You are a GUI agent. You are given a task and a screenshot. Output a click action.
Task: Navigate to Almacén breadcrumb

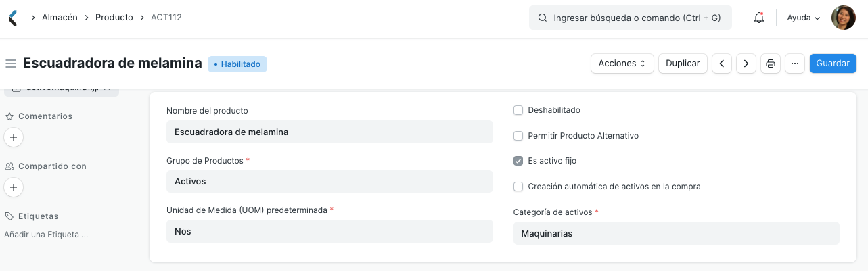coord(59,18)
